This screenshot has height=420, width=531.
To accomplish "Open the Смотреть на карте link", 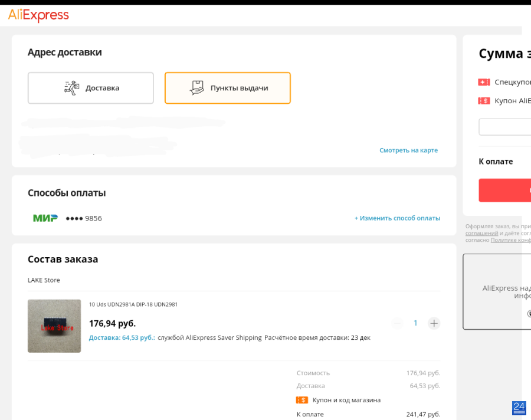I will point(408,150).
